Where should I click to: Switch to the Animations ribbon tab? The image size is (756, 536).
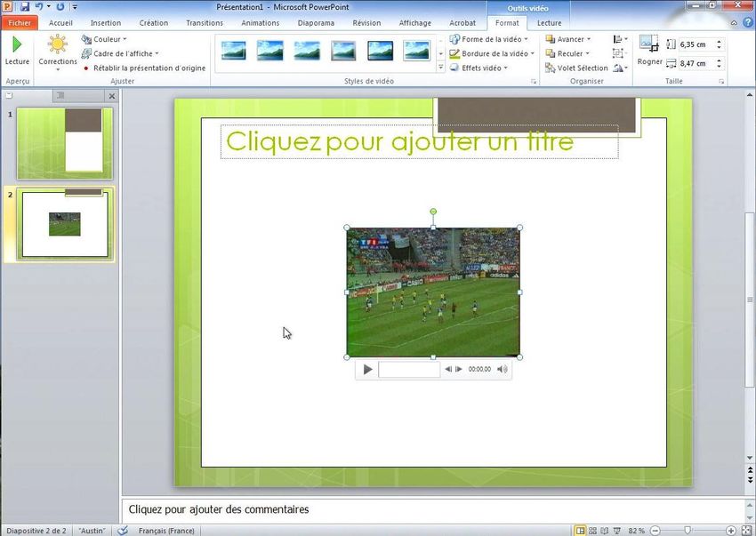click(260, 23)
